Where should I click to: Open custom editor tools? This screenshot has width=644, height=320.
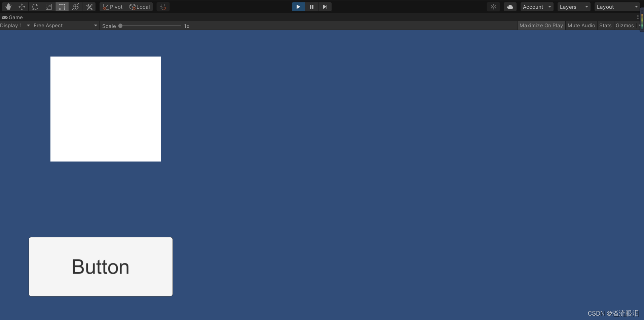point(89,7)
